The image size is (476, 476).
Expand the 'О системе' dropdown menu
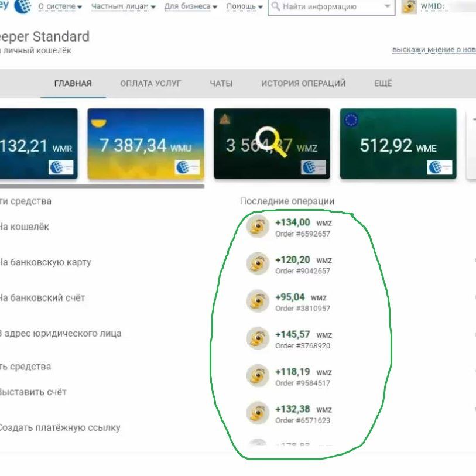pos(60,6)
